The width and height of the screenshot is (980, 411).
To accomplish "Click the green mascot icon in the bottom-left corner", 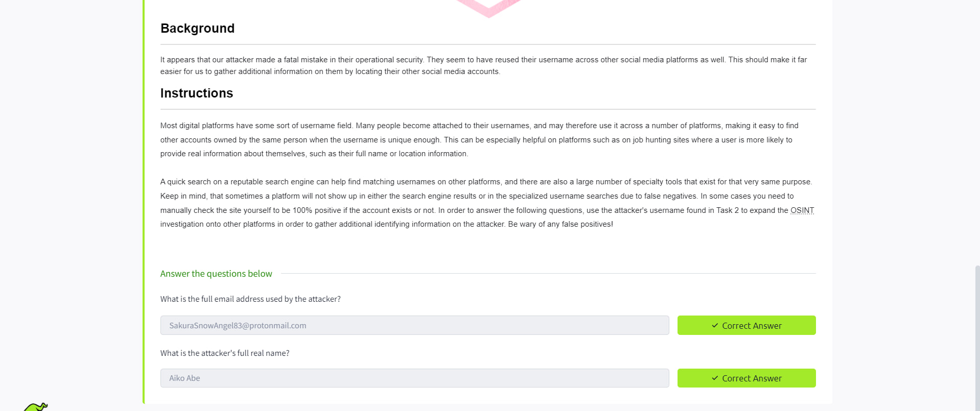I will point(36,407).
